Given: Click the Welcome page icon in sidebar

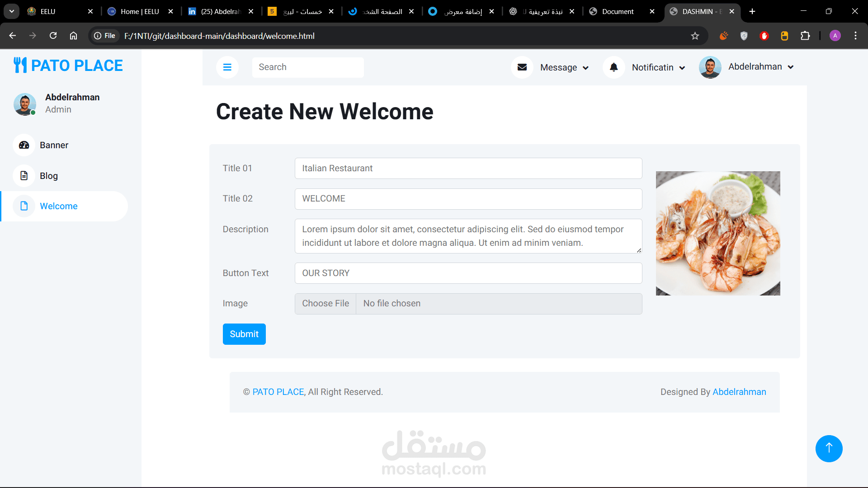Looking at the screenshot, I should 24,206.
